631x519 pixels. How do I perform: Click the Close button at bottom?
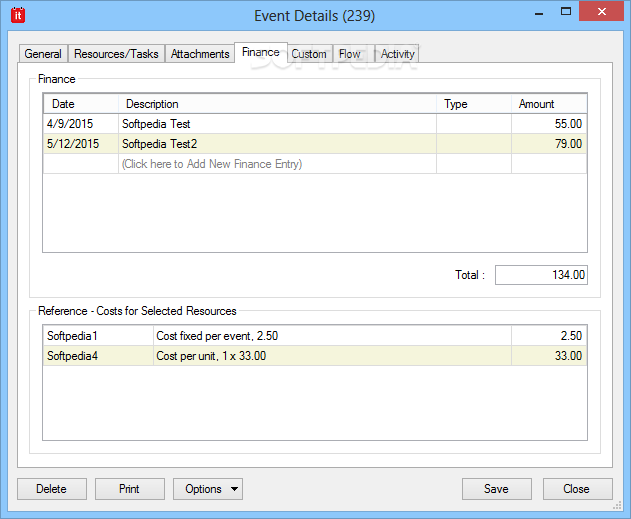click(x=577, y=489)
